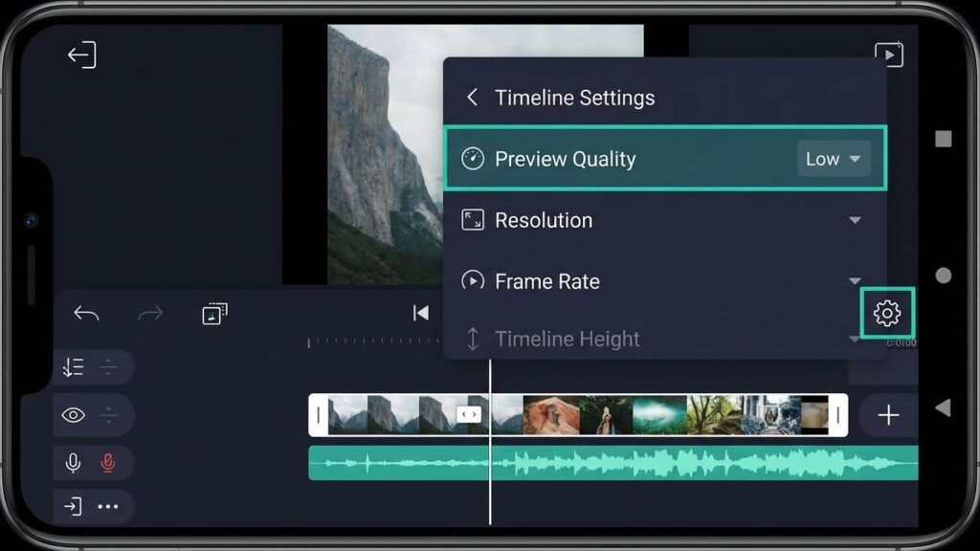Expand the Frame Rate dropdown
The image size is (980, 551).
pyautogui.click(x=855, y=281)
